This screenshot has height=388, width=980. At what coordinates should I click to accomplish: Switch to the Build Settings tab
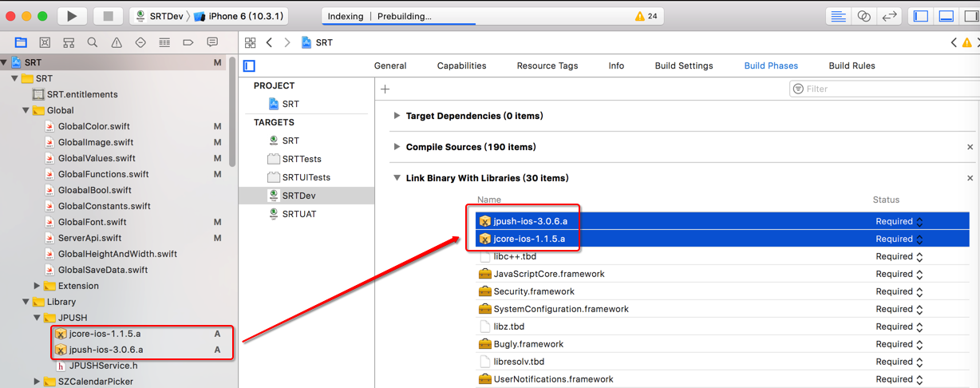pos(683,65)
